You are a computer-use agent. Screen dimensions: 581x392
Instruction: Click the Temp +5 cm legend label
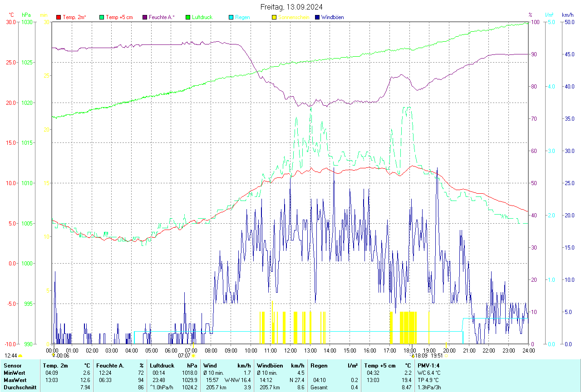click(119, 17)
